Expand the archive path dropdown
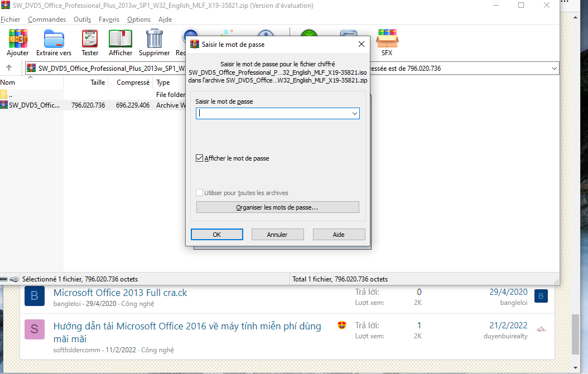Image resolution: width=588 pixels, height=374 pixels. tap(554, 69)
